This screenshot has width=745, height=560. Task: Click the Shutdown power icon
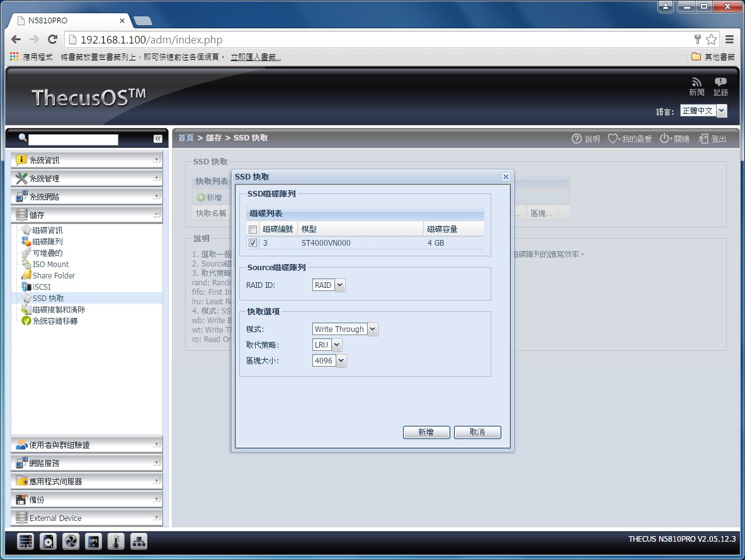tap(664, 139)
